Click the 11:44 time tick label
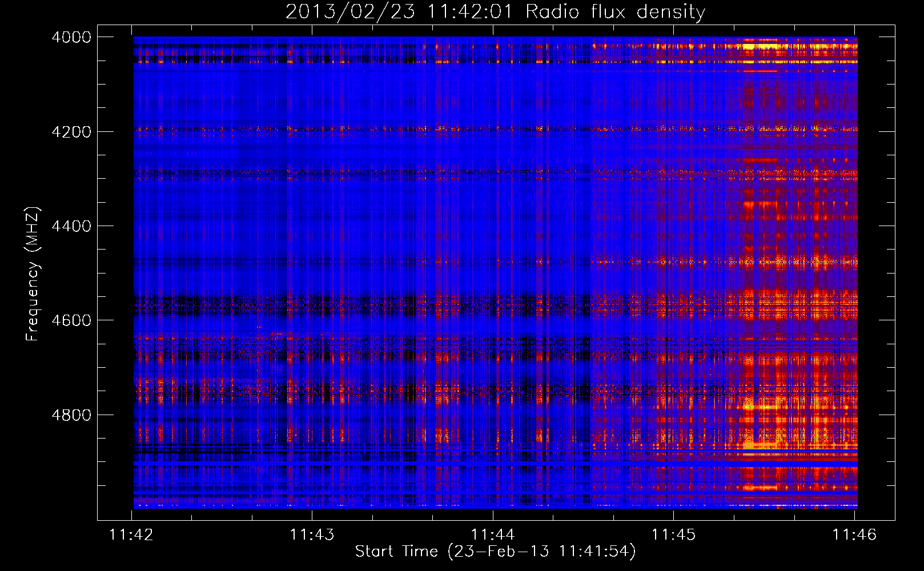Viewport: 924px width, 571px height. click(492, 534)
